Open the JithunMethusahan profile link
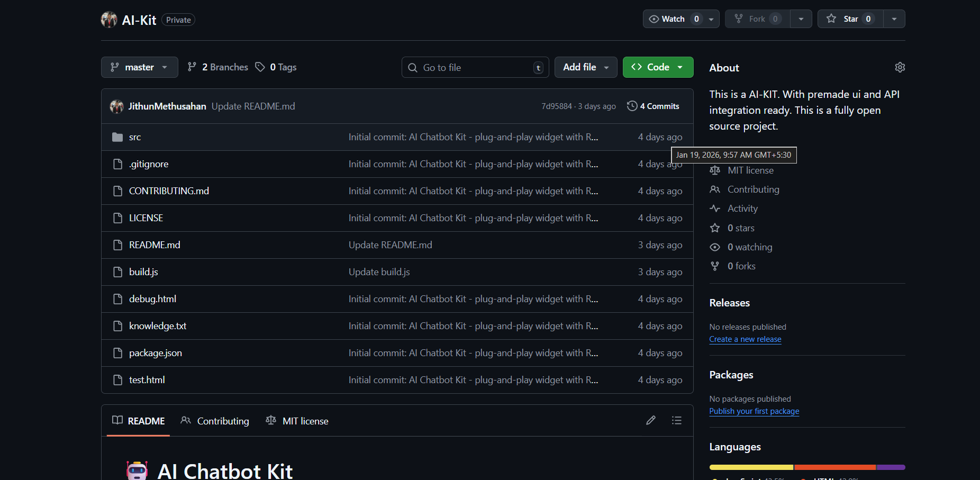Viewport: 980px width, 480px height. pyautogui.click(x=167, y=106)
